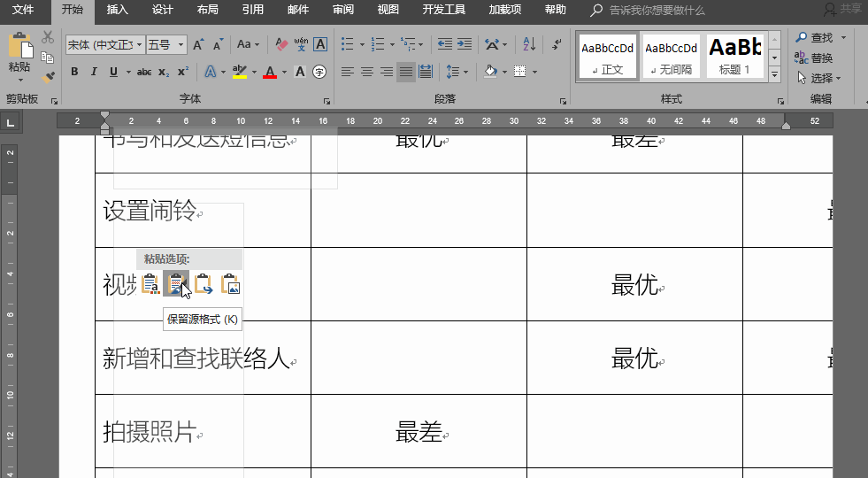Toggle Bold formatting

74,72
